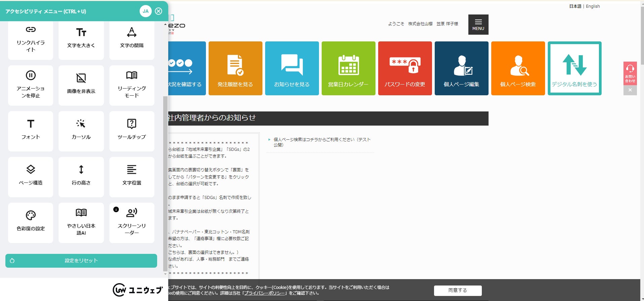The image size is (644, 301).
Task: Open the JA language selector
Action: tap(145, 11)
